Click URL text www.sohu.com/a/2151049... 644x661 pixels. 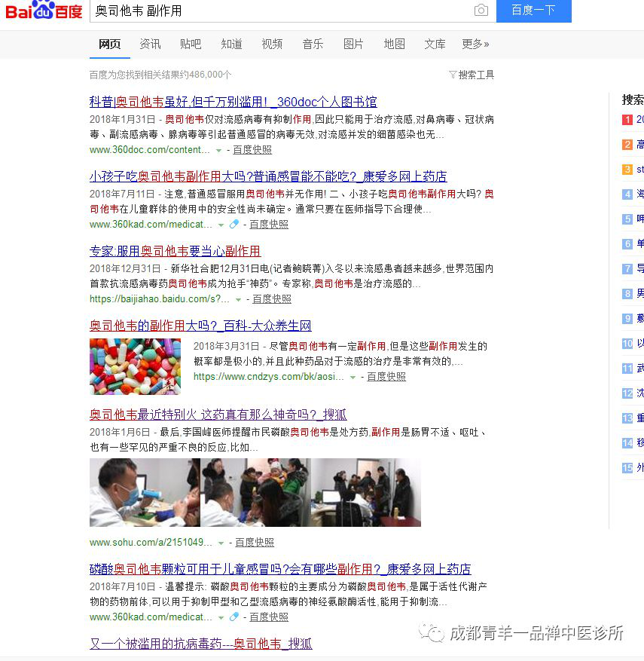[x=151, y=542]
